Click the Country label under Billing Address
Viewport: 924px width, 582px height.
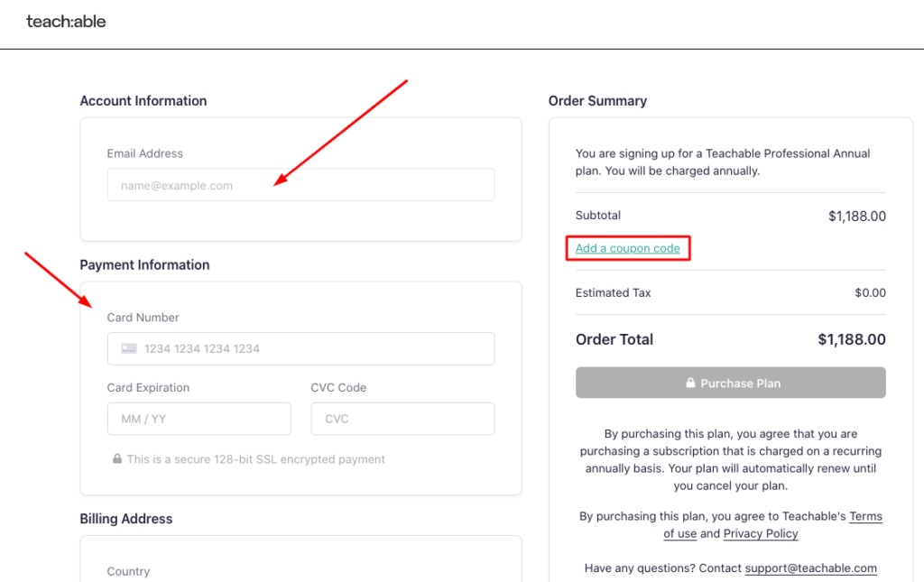click(128, 571)
